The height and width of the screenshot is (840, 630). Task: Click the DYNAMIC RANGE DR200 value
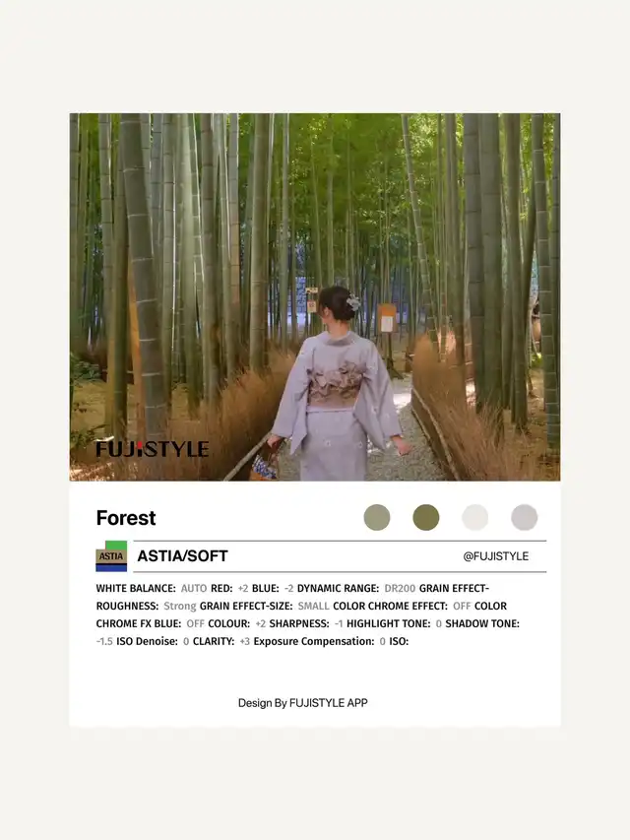pos(400,588)
